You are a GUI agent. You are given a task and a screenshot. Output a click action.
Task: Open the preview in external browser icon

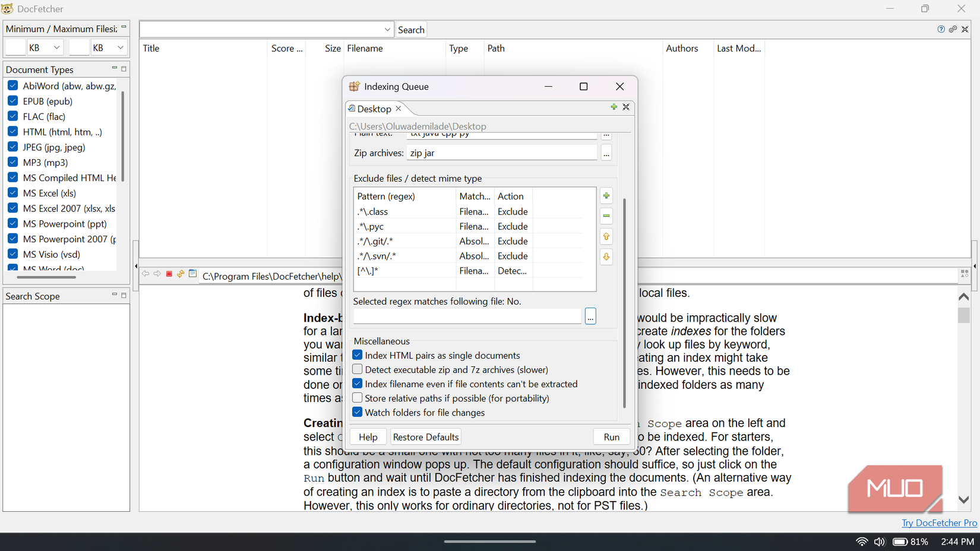coord(192,274)
